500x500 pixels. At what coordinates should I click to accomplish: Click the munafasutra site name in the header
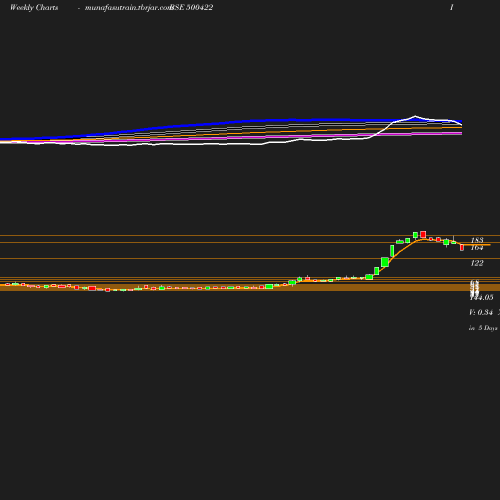click(128, 8)
